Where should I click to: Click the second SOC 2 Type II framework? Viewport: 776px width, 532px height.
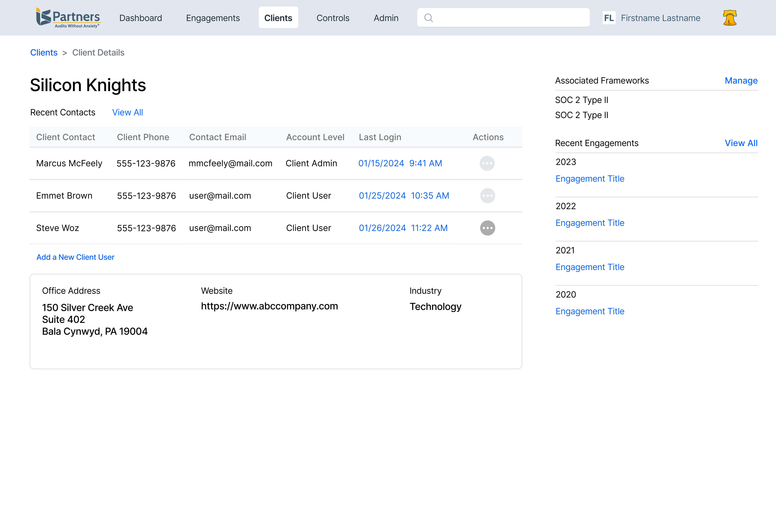pyautogui.click(x=581, y=115)
